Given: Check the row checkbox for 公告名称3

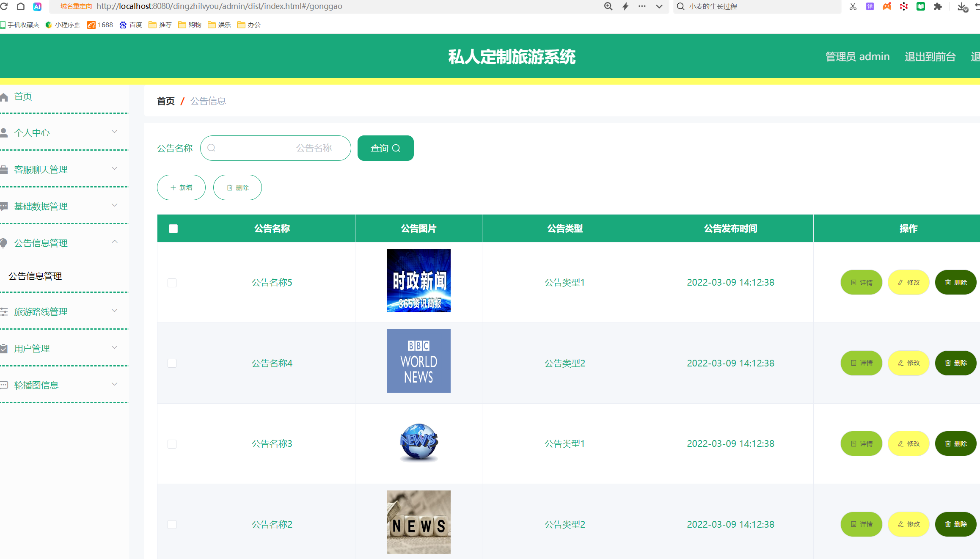Looking at the screenshot, I should click(x=172, y=444).
